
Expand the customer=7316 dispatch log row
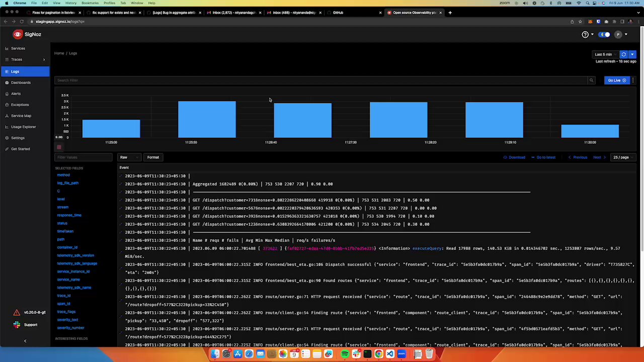121,200
